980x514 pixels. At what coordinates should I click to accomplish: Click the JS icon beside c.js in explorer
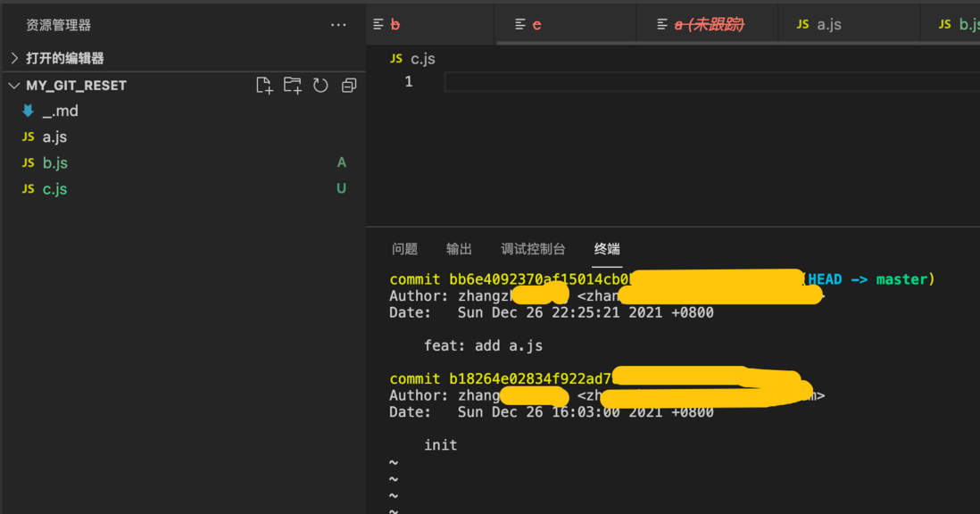(29, 188)
